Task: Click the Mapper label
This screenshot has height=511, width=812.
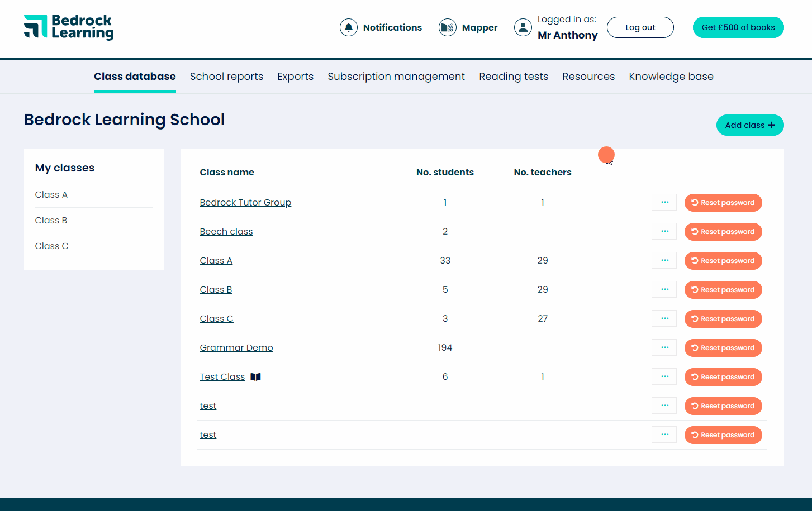Action: point(479,27)
